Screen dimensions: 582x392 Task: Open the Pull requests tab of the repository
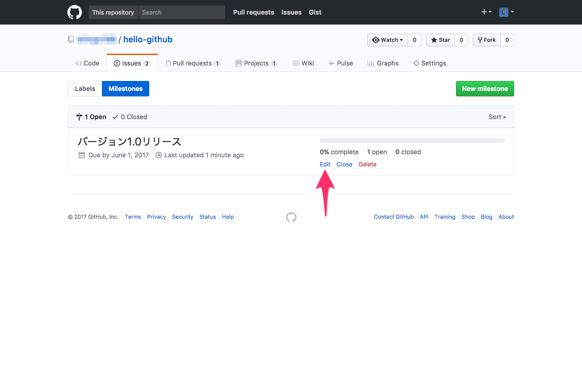pyautogui.click(x=192, y=63)
